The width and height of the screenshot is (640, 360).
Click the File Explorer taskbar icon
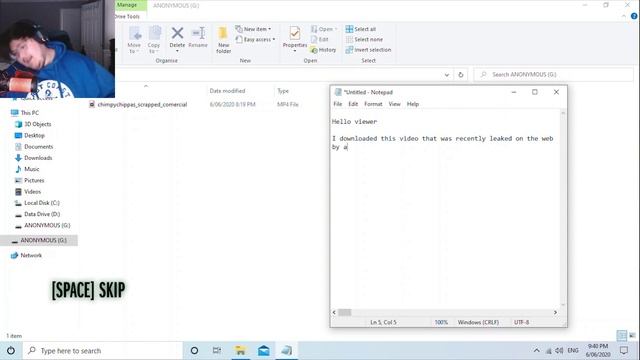coord(240,351)
